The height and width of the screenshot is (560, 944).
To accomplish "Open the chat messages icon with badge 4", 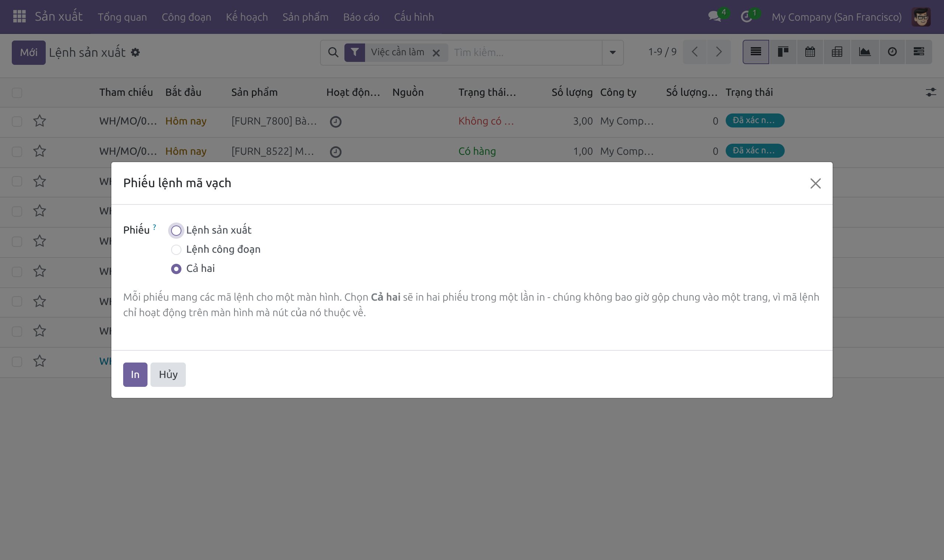I will point(715,17).
